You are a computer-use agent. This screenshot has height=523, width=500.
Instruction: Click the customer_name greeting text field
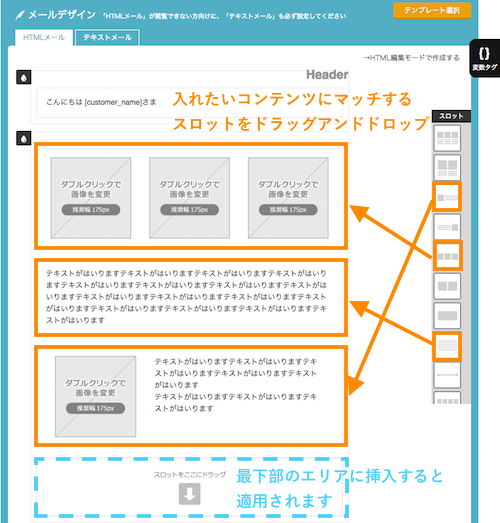point(189,102)
